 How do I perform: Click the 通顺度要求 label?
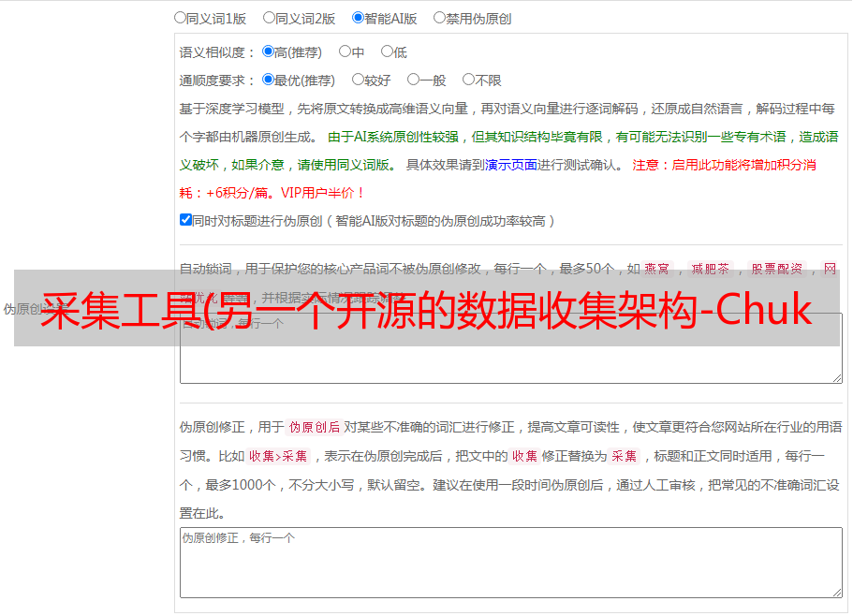click(217, 81)
